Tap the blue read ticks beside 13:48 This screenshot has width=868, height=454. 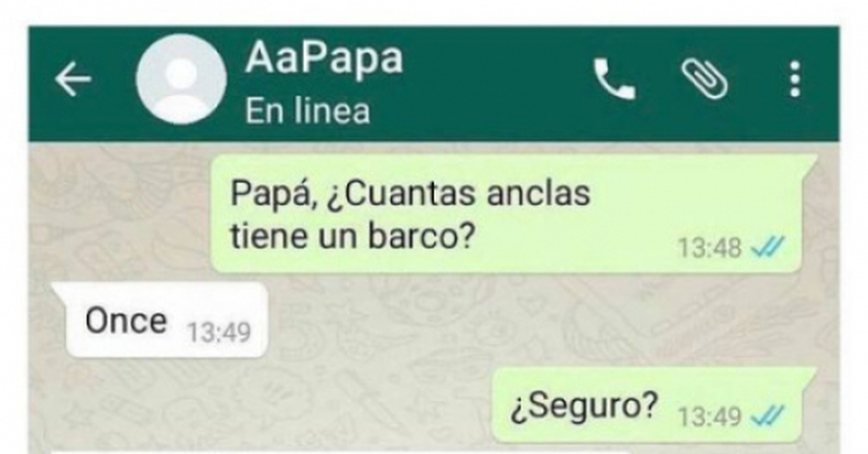(767, 247)
